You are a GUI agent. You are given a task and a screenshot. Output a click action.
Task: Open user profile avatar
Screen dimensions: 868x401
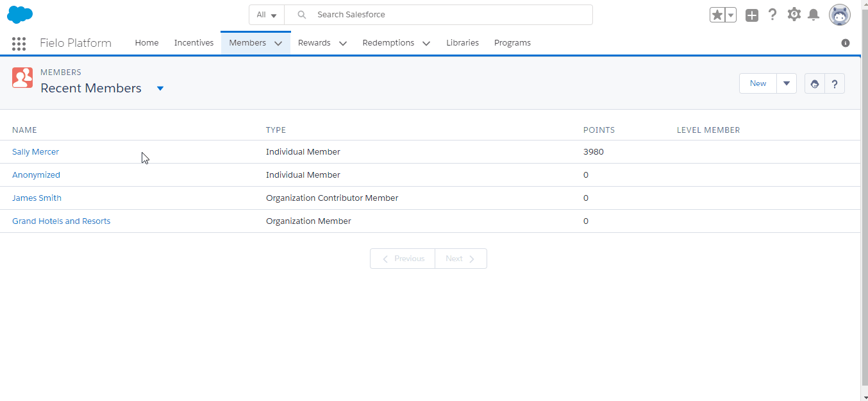tap(840, 14)
